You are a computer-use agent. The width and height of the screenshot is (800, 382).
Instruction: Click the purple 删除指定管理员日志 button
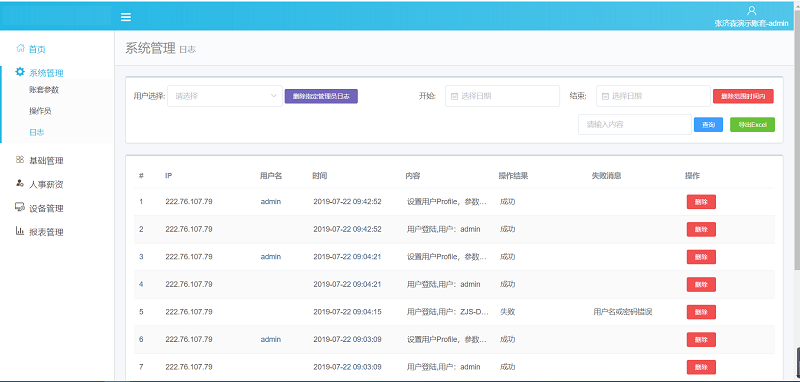pyautogui.click(x=321, y=96)
